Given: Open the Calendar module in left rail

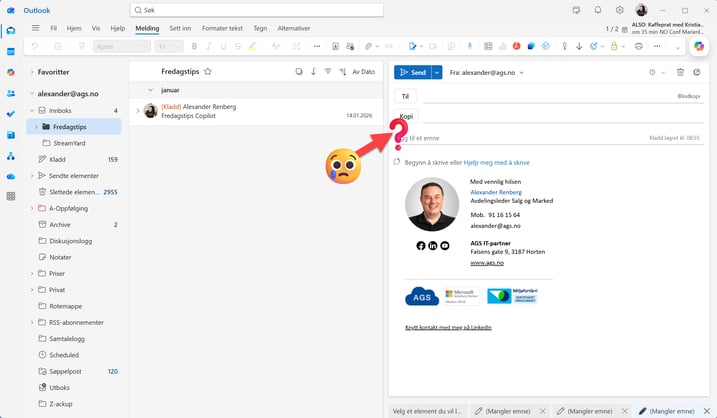Looking at the screenshot, I should point(11,52).
